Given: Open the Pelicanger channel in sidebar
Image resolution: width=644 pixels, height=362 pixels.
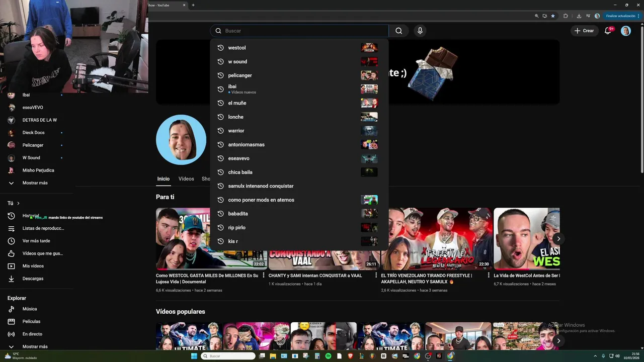Looking at the screenshot, I should (36, 145).
